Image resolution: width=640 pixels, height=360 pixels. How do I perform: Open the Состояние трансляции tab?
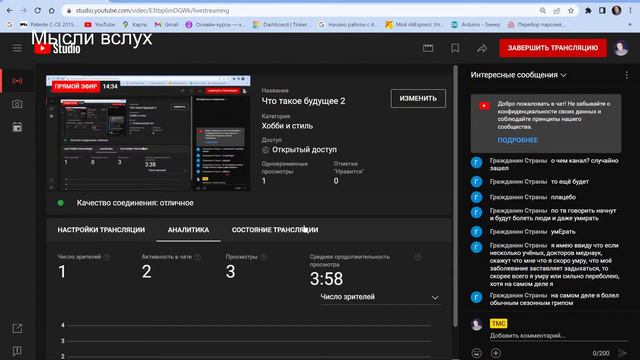(x=275, y=230)
